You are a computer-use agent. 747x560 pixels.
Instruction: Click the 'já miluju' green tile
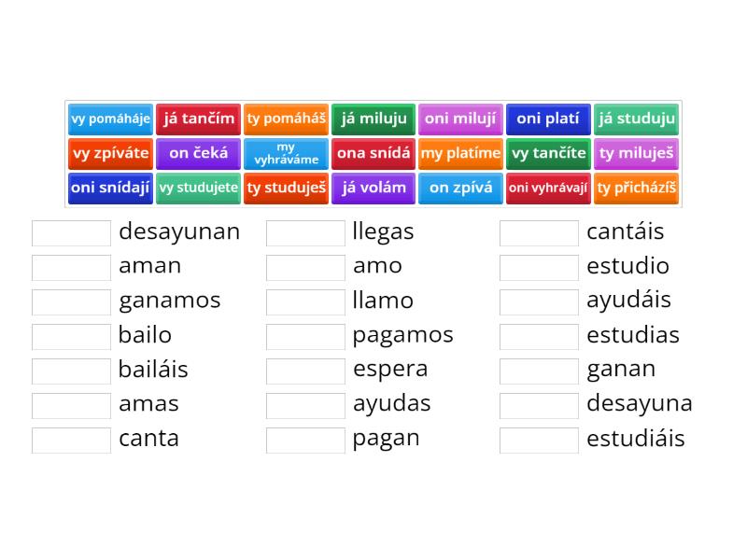373,119
